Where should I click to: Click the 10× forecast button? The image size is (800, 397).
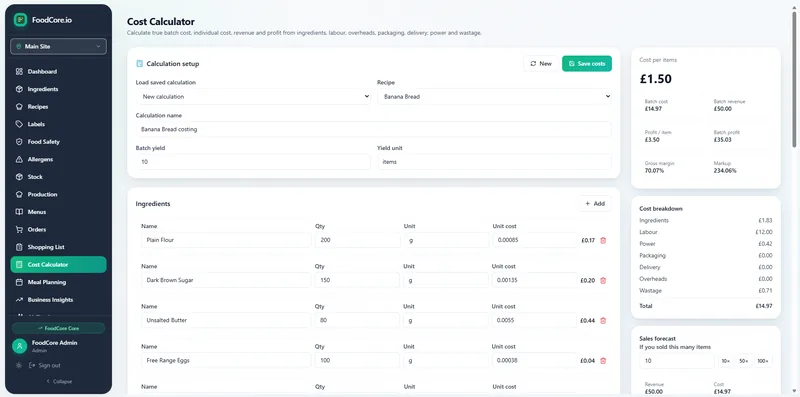(725, 361)
